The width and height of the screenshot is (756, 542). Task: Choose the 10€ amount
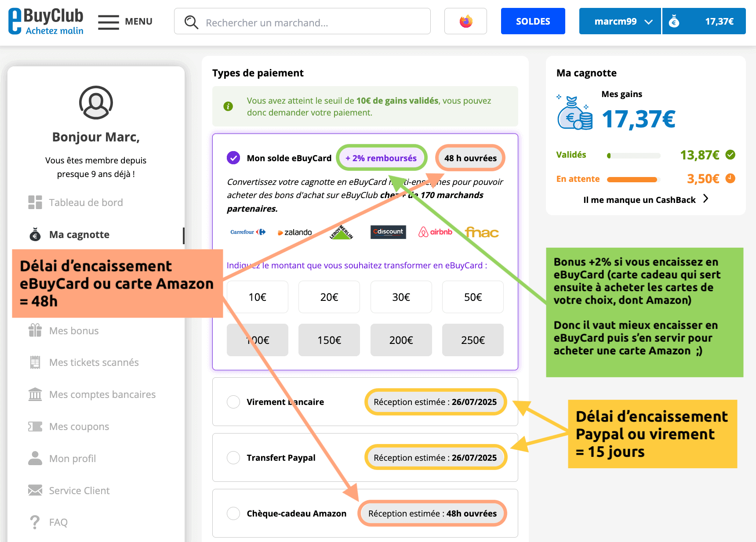[258, 297]
